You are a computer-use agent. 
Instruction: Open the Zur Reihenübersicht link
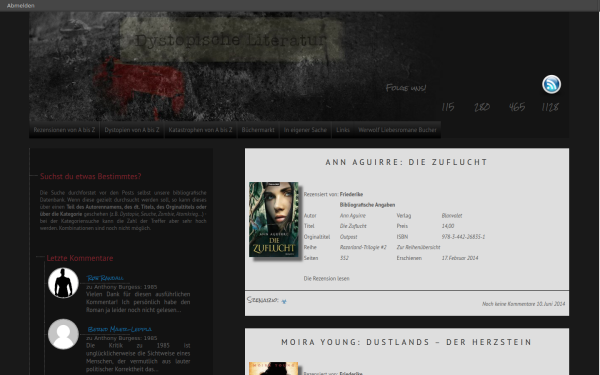point(418,247)
